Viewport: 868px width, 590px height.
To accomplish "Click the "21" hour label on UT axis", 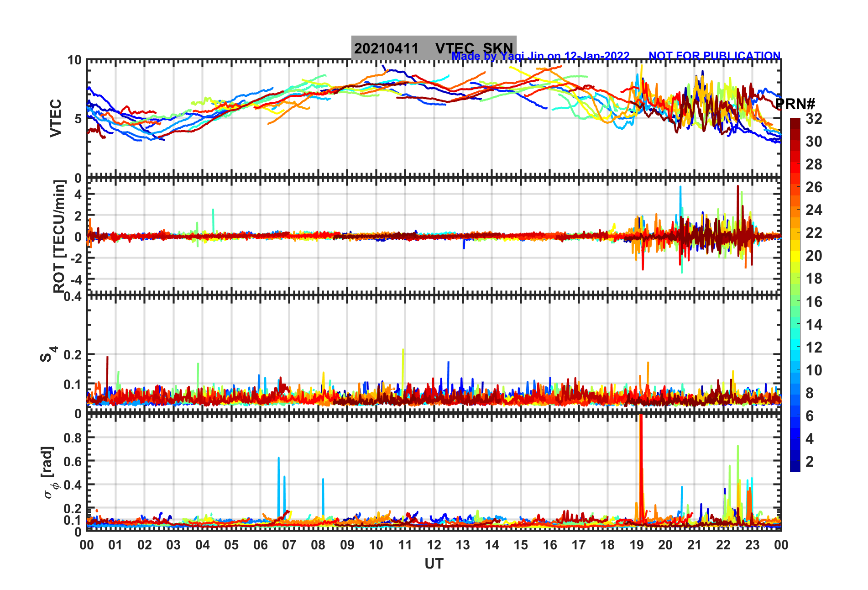I will tap(695, 545).
